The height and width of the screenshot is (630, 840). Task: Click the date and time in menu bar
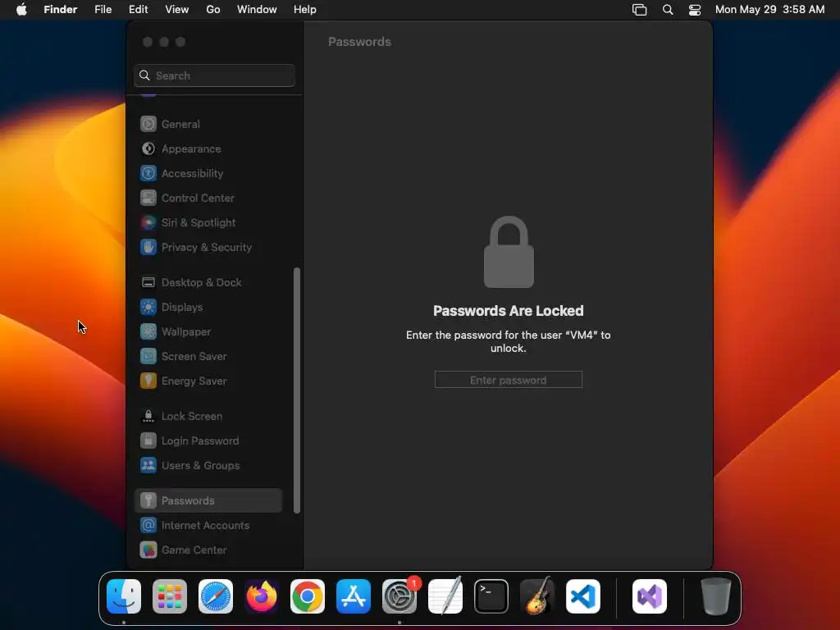pos(769,9)
